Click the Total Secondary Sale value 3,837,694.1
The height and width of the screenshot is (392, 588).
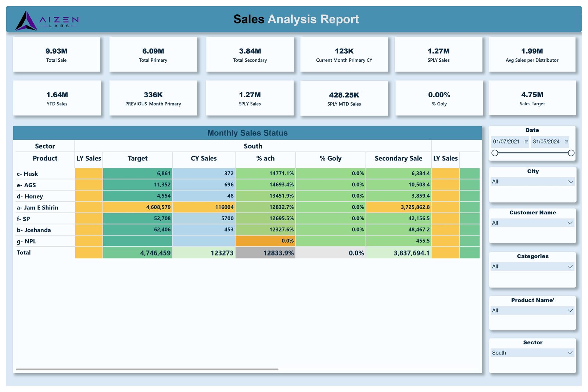point(398,253)
